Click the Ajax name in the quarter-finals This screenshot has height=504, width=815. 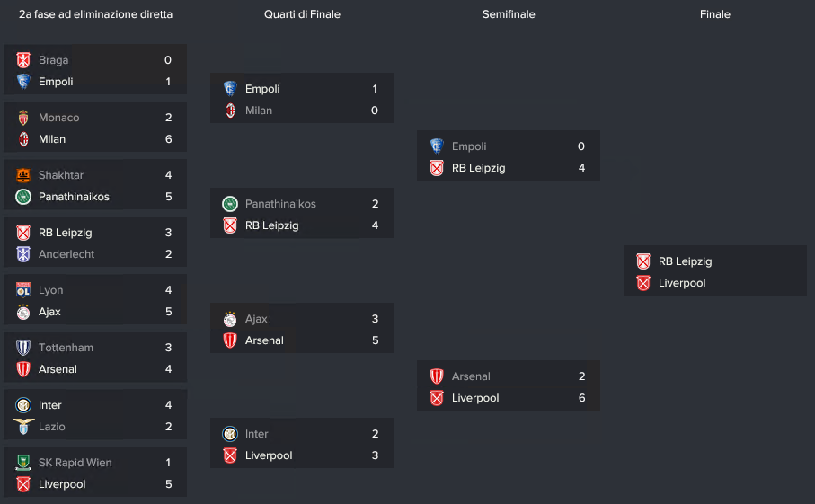[256, 319]
